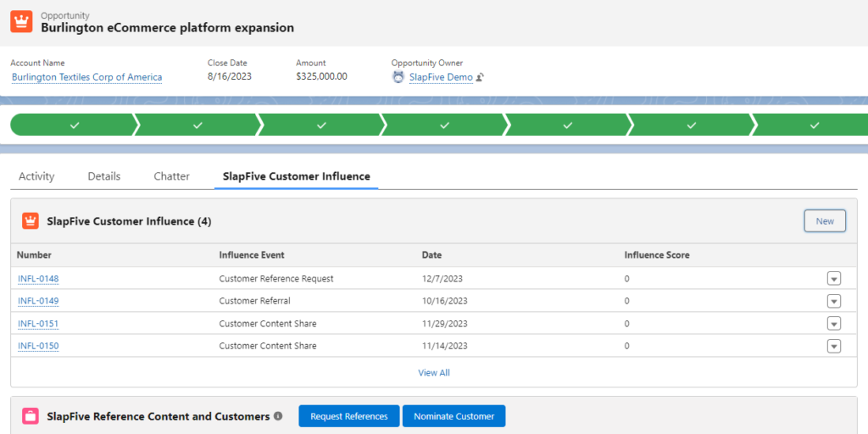Open Burlington Textiles Corp of America account link
The height and width of the screenshot is (434, 868).
click(x=87, y=77)
